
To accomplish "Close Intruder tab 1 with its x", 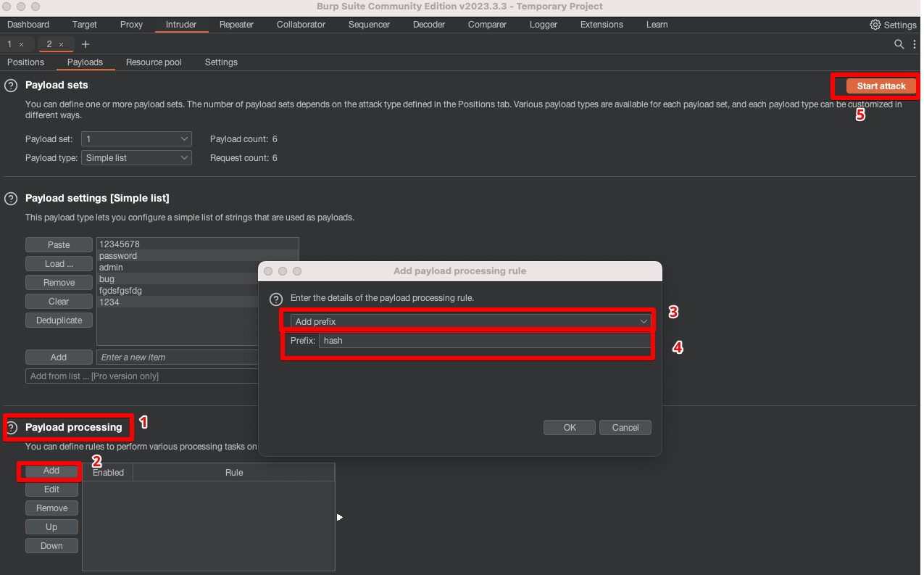I will coord(22,44).
